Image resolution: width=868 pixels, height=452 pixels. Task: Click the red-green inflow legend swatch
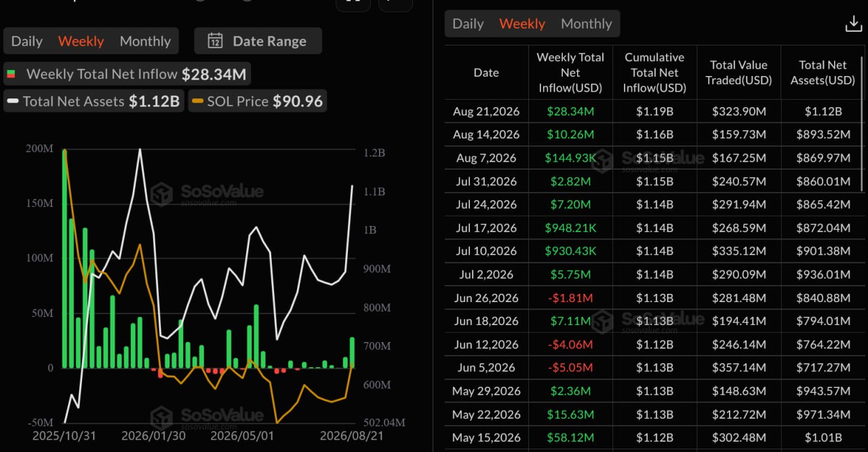tap(12, 74)
